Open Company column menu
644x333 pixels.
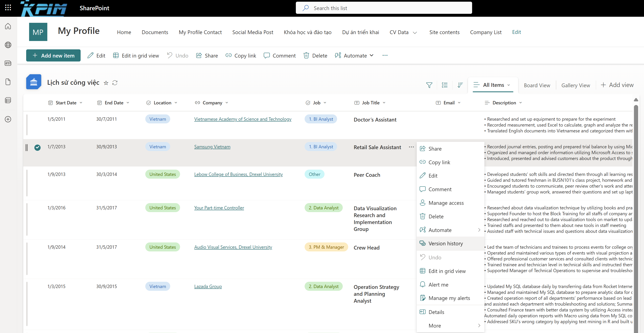coord(227,103)
